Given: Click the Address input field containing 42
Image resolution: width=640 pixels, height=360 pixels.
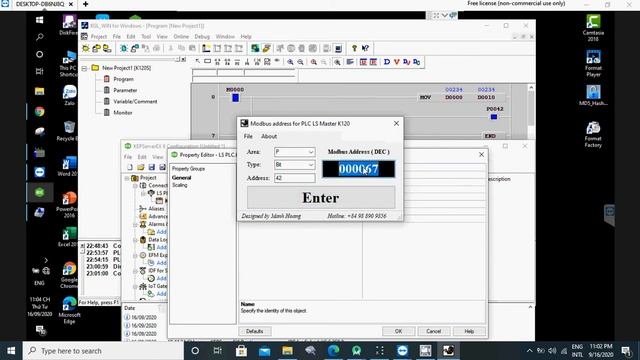Looking at the screenshot, I should (294, 178).
